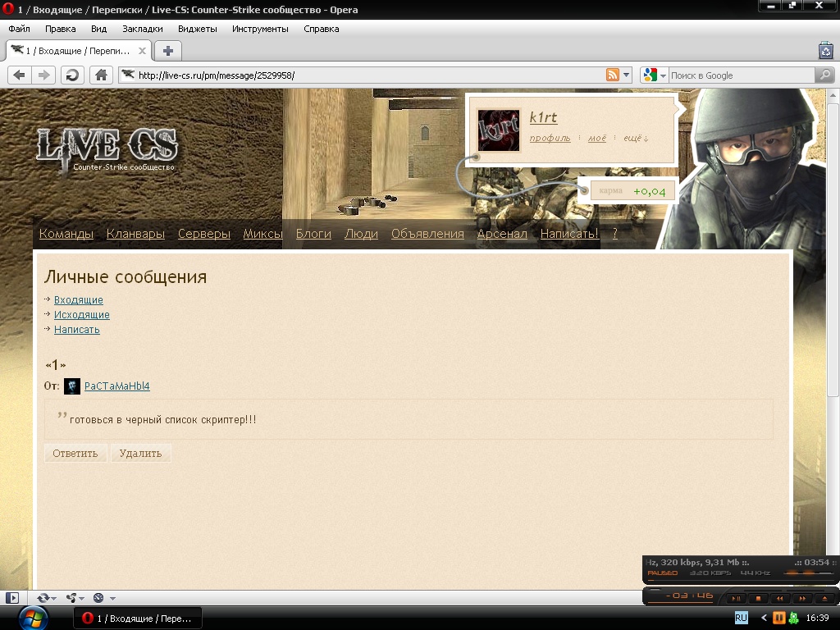Click the '?' help link in navigation
This screenshot has width=840, height=630.
(x=615, y=234)
